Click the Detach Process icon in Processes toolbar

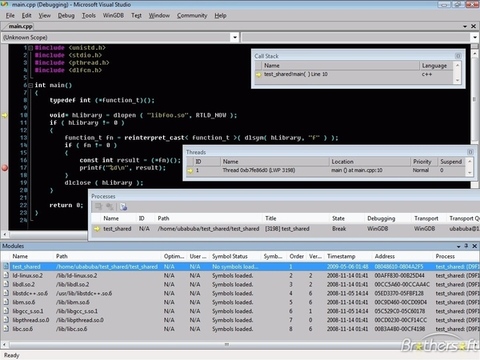point(98,207)
